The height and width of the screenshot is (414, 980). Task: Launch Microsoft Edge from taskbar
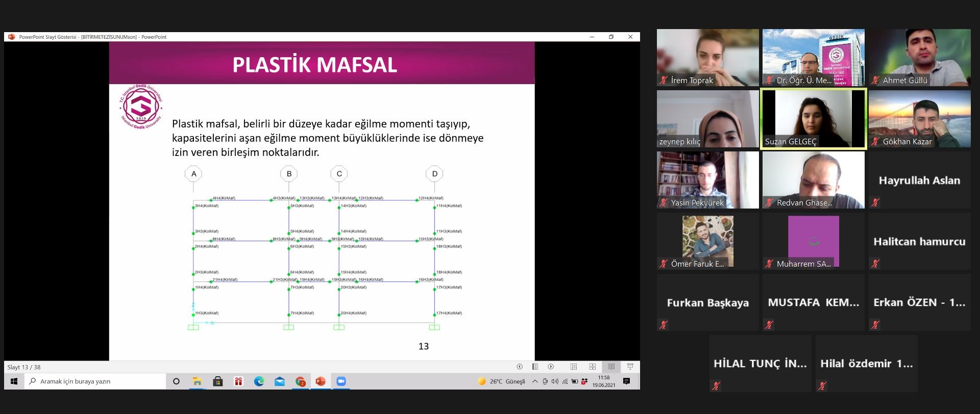(x=259, y=381)
